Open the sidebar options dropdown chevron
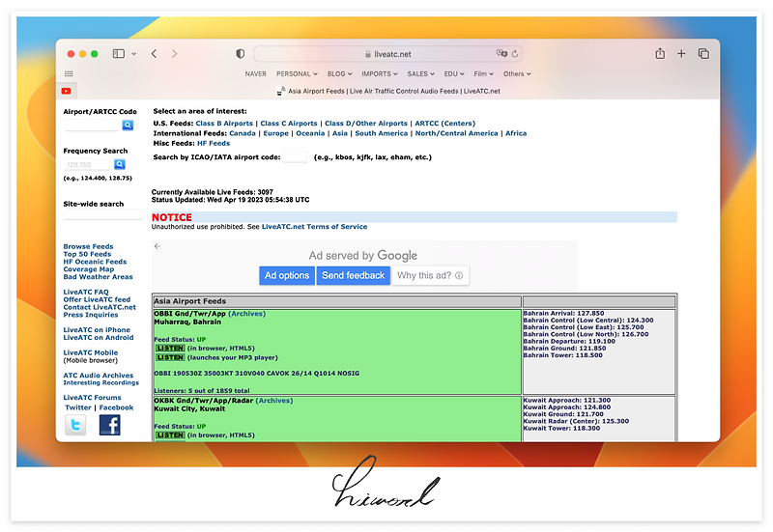This screenshot has width=773, height=532. tap(134, 54)
